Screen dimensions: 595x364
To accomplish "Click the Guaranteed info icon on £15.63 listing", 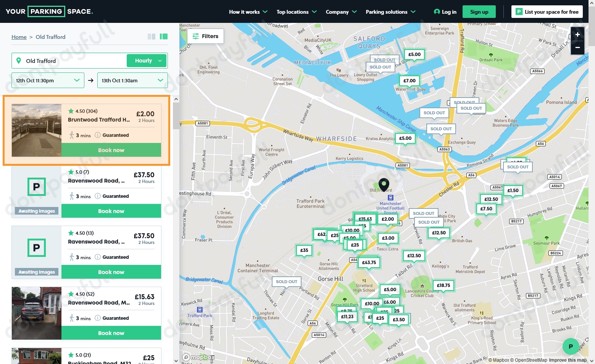I will (x=98, y=318).
